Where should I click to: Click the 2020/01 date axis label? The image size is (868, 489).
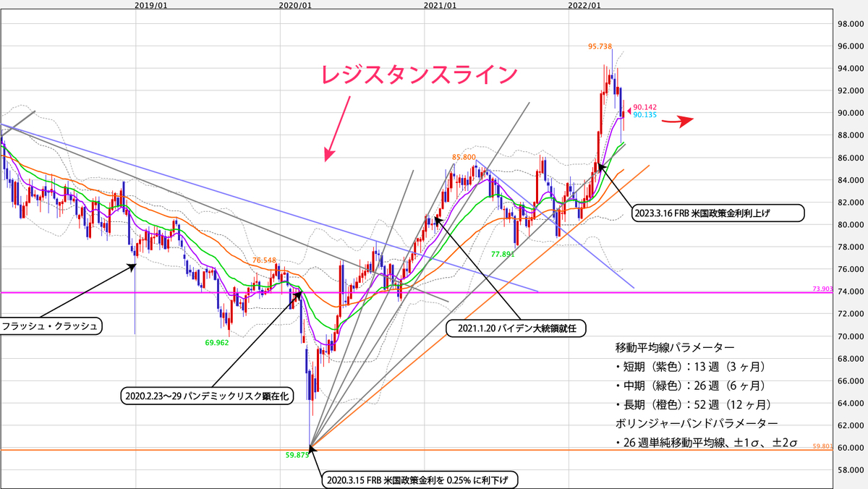pos(295,6)
